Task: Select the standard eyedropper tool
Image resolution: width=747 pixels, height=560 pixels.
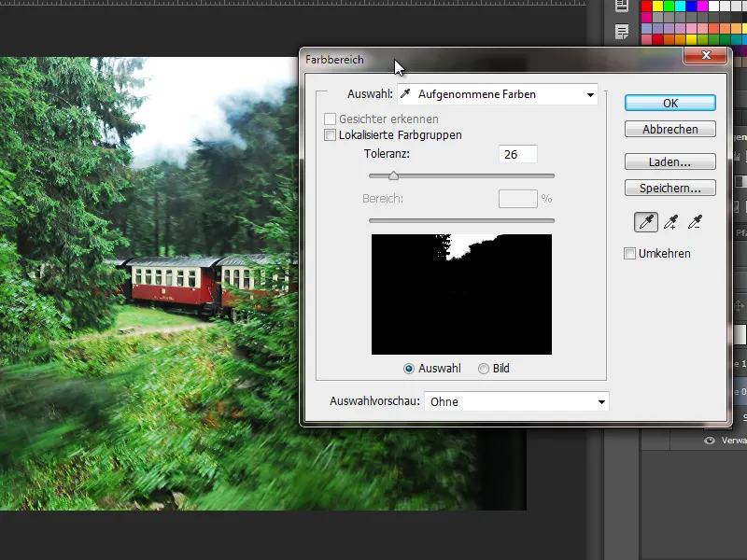Action: [646, 222]
